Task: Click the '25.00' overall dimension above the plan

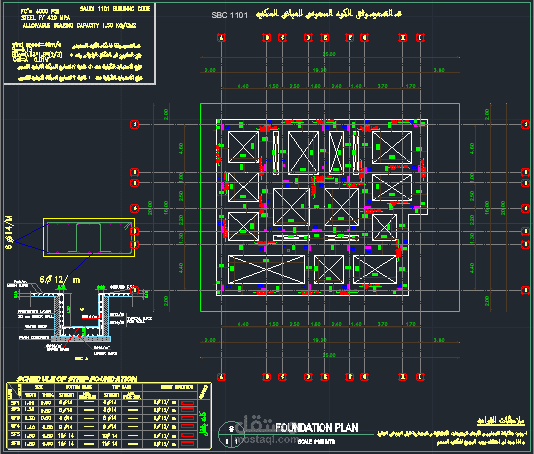Action: coord(329,54)
